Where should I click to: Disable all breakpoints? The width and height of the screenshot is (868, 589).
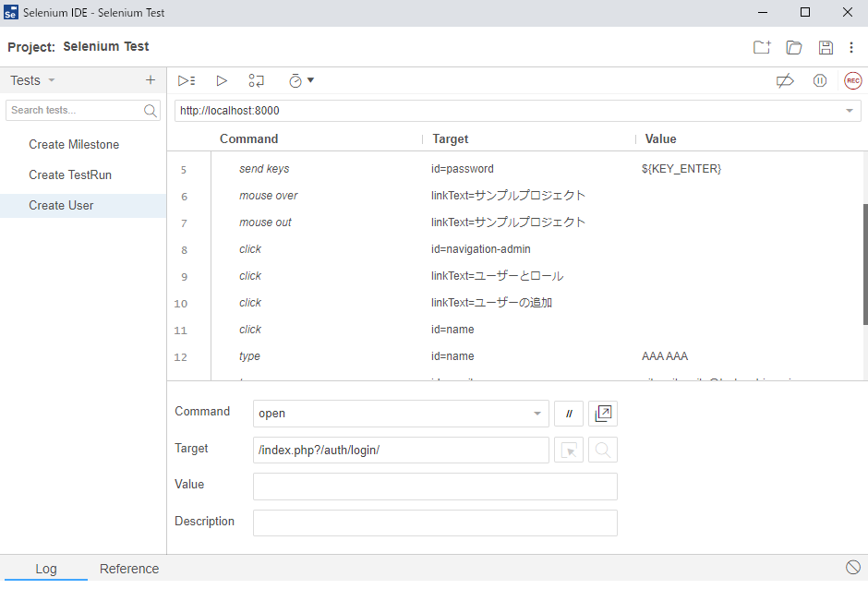click(x=785, y=80)
